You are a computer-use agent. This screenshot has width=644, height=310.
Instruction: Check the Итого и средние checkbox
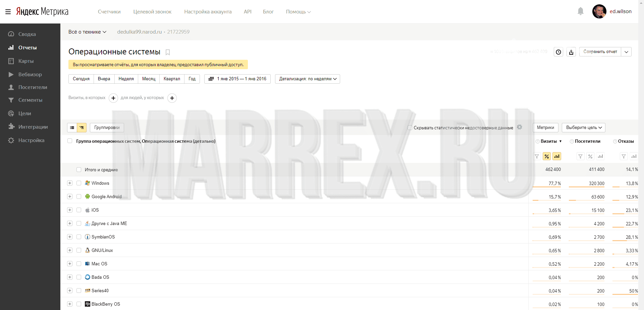[79, 170]
